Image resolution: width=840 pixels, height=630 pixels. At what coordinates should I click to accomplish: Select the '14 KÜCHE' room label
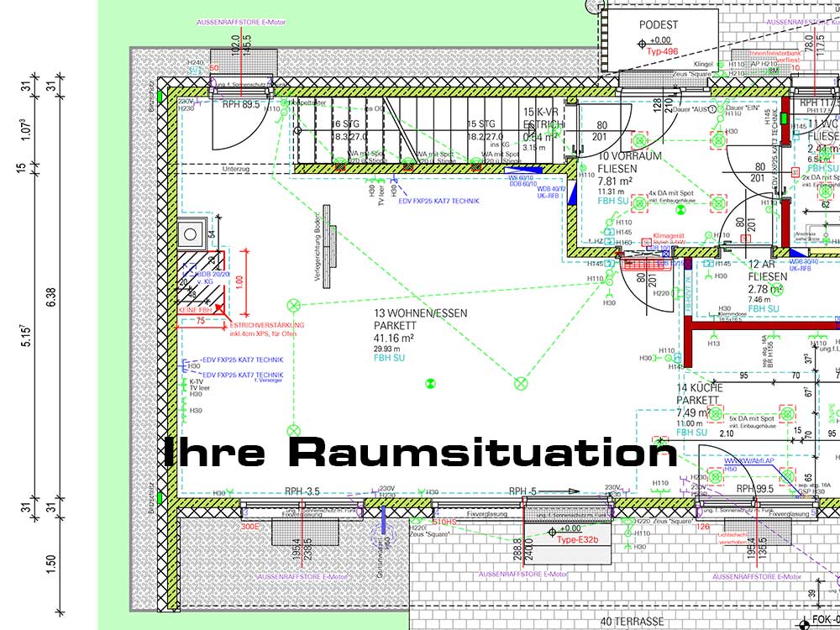(699, 389)
